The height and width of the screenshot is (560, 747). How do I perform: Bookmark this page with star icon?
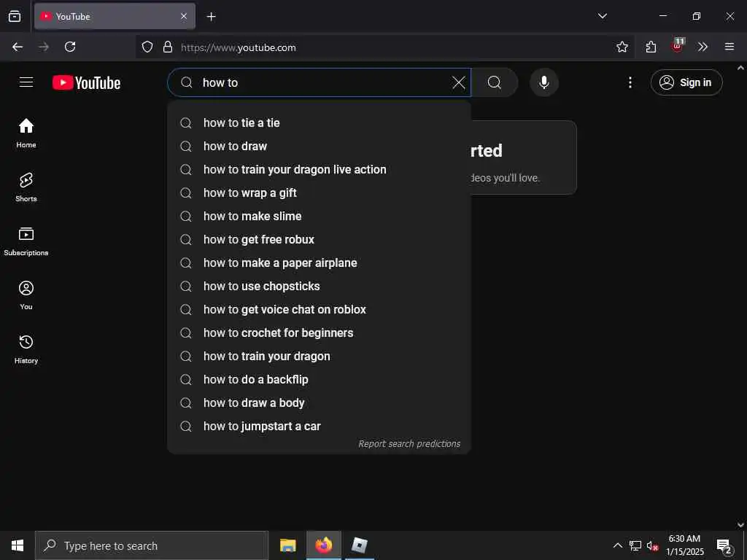click(x=622, y=47)
